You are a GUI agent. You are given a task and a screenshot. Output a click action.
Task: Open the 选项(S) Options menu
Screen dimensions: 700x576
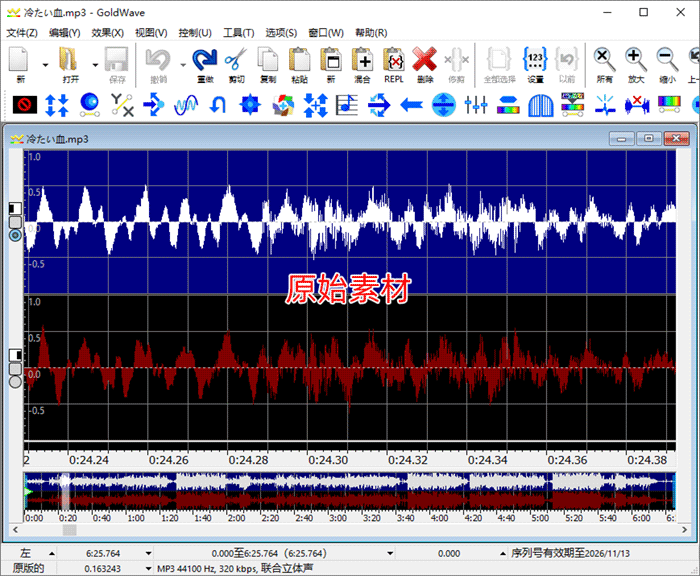click(x=281, y=33)
